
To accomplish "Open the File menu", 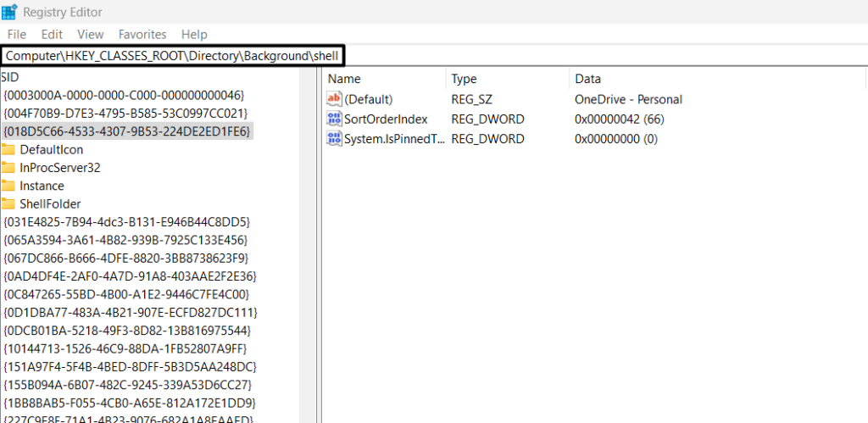I will coord(17,34).
